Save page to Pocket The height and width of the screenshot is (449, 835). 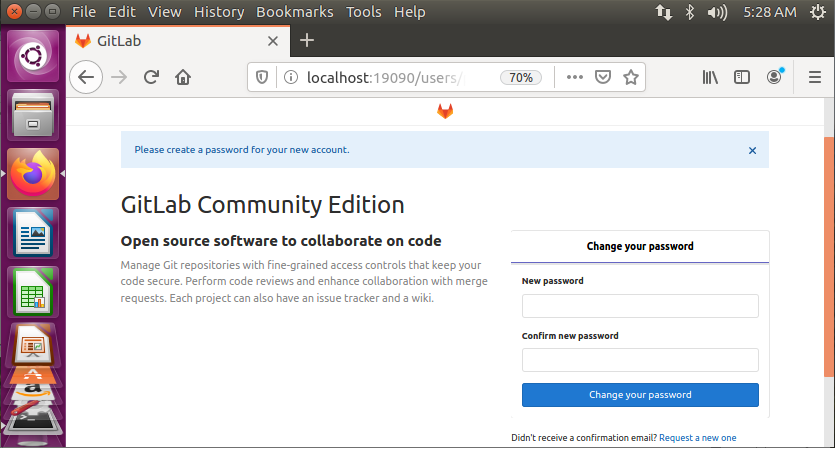[x=602, y=77]
